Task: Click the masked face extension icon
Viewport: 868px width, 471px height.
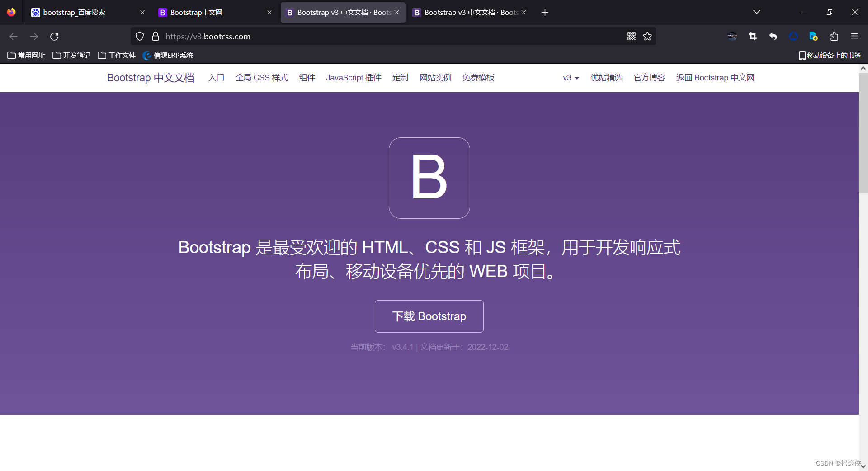Action: [732, 36]
